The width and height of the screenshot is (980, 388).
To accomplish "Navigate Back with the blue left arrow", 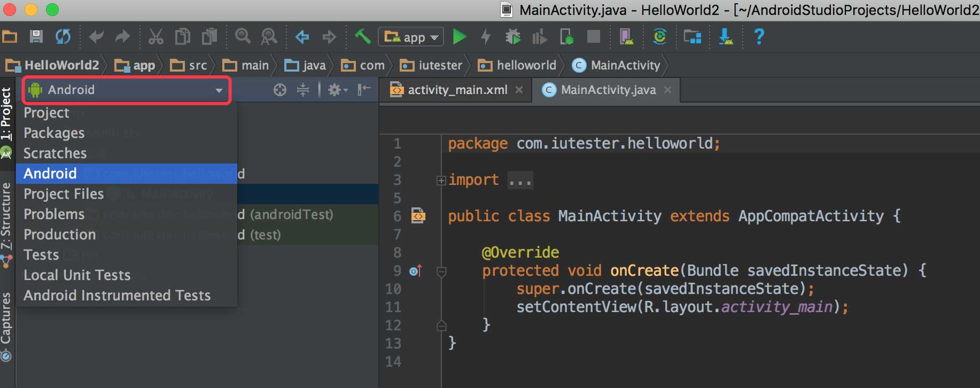I will click(x=302, y=37).
